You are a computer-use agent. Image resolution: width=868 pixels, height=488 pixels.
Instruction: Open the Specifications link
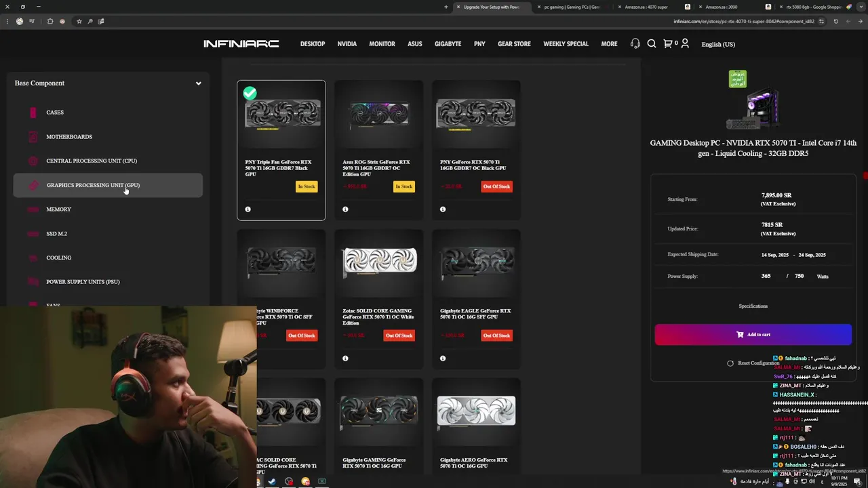point(753,306)
